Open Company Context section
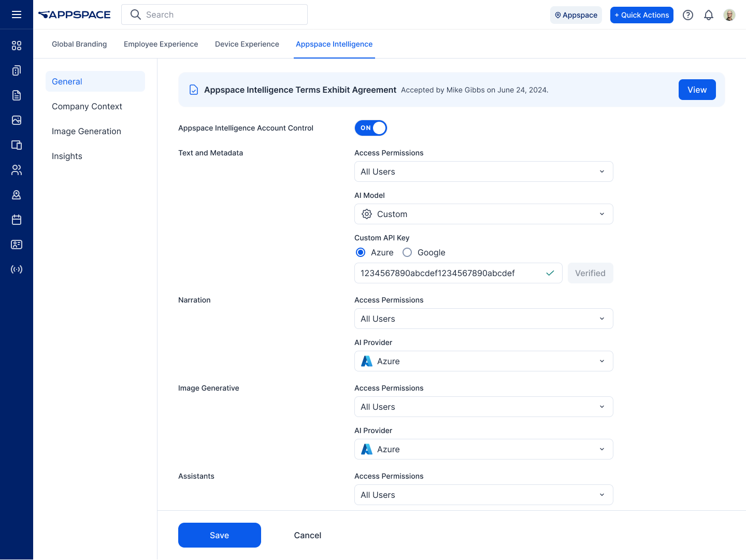Viewport: 746px width, 560px height. (x=95, y=106)
